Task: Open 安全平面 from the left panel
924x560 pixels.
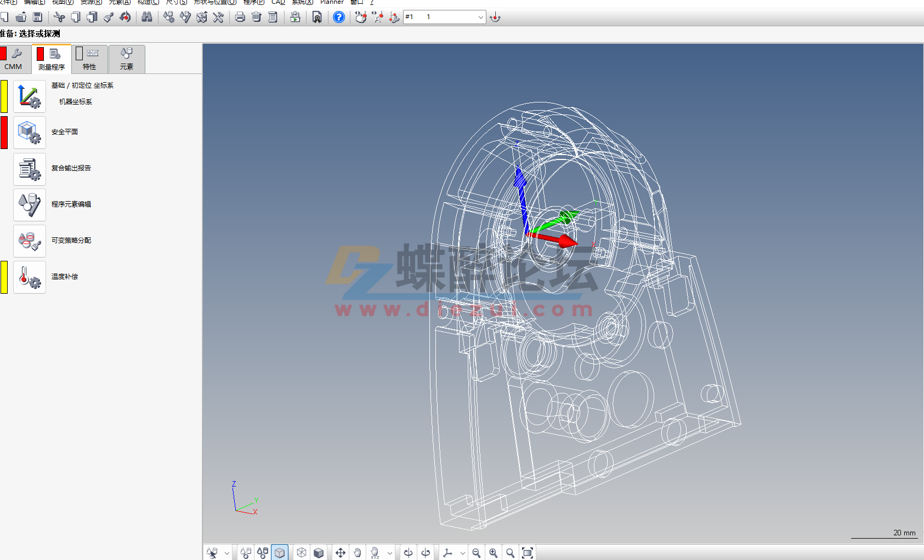Action: click(x=64, y=132)
